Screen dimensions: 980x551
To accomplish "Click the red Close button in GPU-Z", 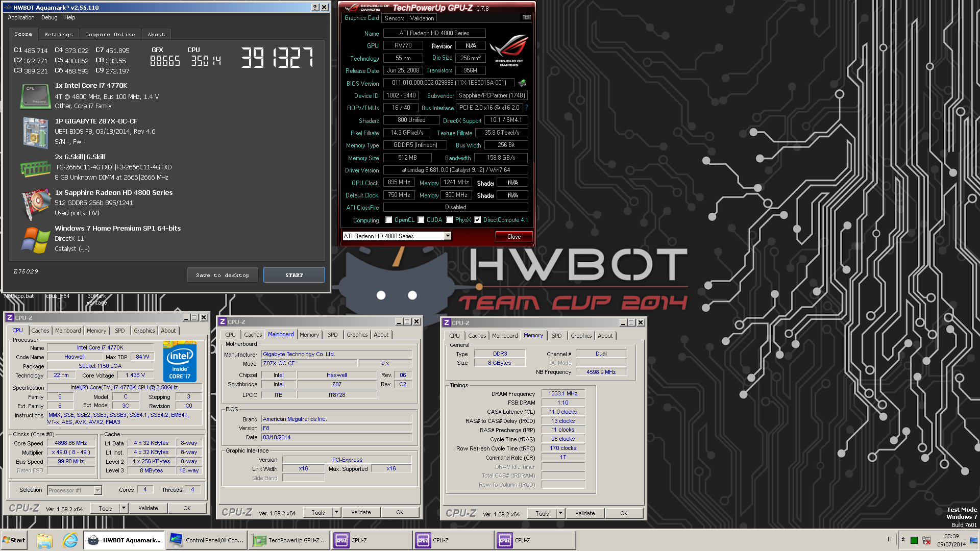I will 514,237.
